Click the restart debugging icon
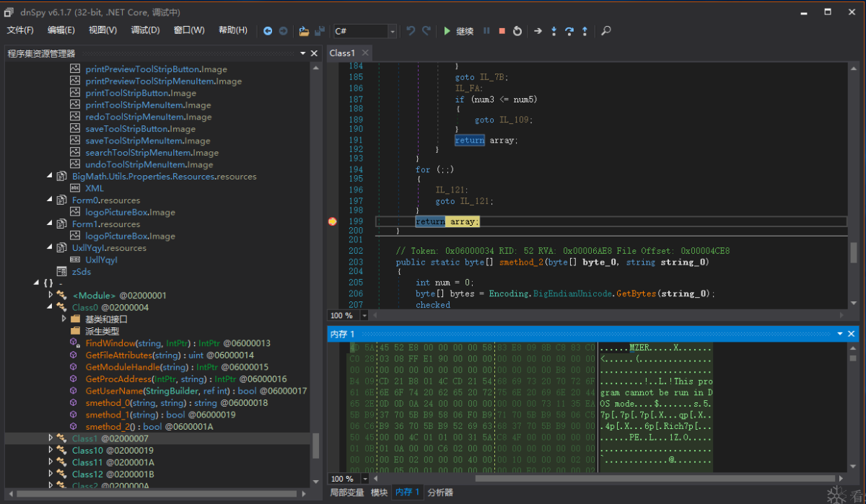Image resolution: width=866 pixels, height=504 pixels. tap(517, 31)
